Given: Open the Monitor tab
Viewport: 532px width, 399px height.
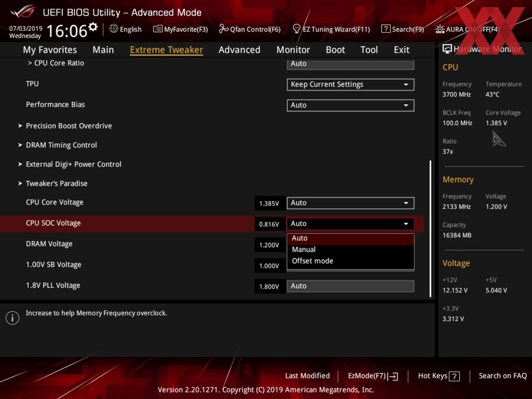Looking at the screenshot, I should click(x=293, y=50).
